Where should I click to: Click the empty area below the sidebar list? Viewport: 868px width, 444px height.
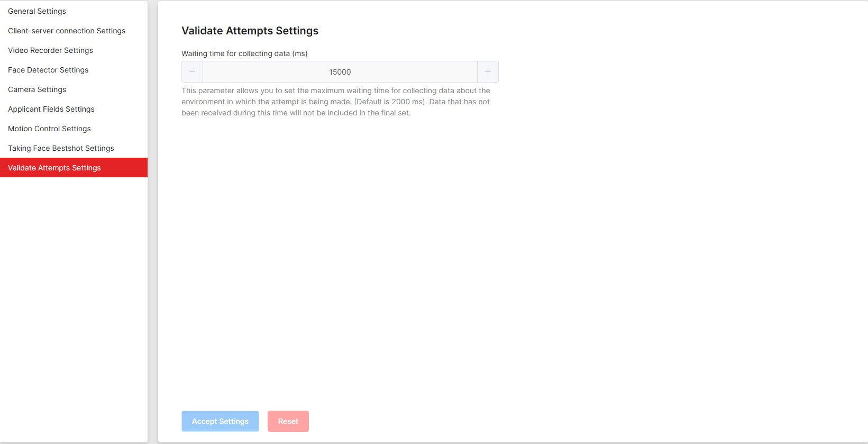[x=74, y=307]
